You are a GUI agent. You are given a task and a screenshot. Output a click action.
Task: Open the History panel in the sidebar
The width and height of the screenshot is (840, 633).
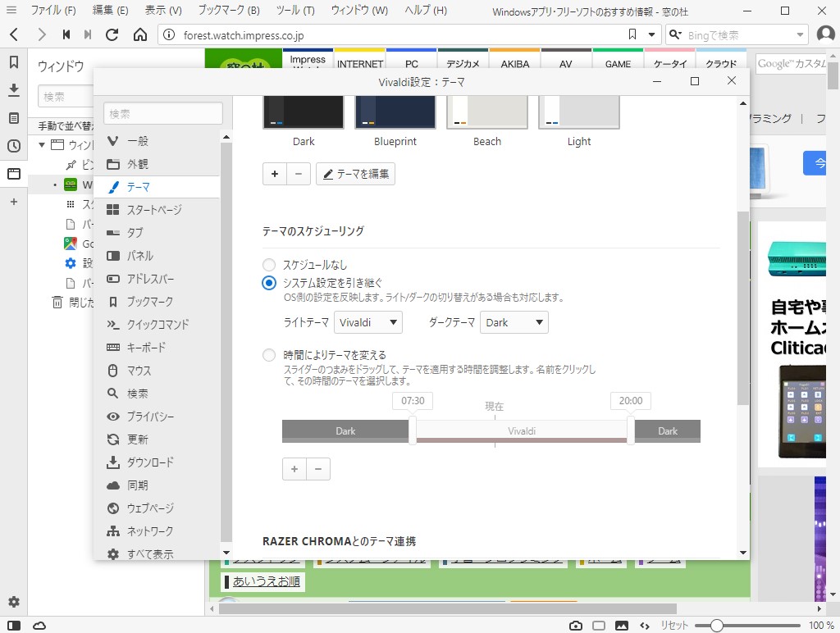tap(12, 146)
